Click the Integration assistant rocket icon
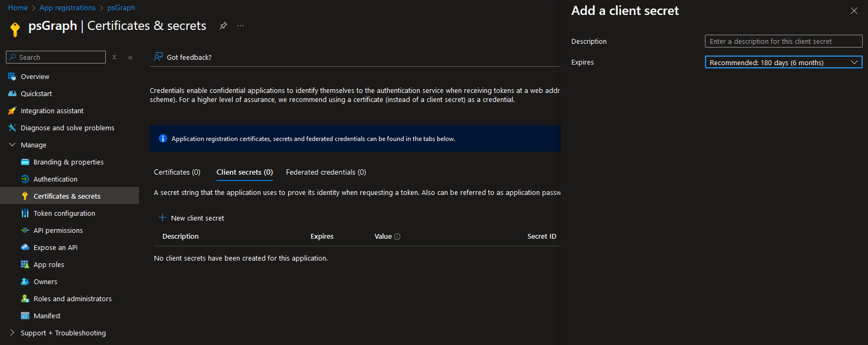 pyautogui.click(x=12, y=111)
